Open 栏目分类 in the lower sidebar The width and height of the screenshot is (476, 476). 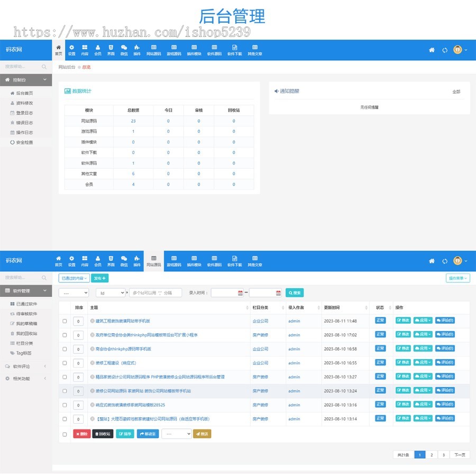(22, 343)
